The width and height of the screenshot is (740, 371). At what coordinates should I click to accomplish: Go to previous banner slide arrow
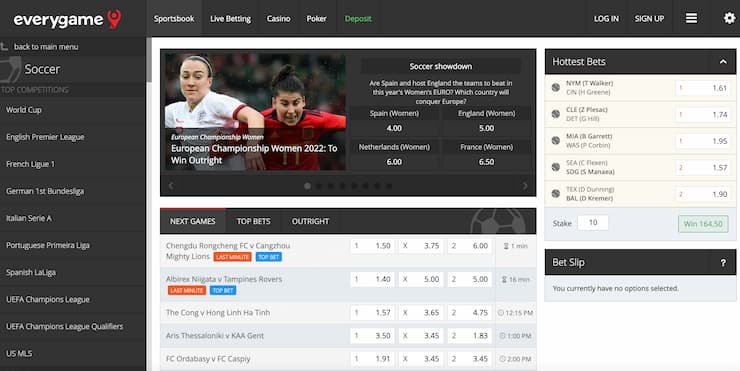171,186
